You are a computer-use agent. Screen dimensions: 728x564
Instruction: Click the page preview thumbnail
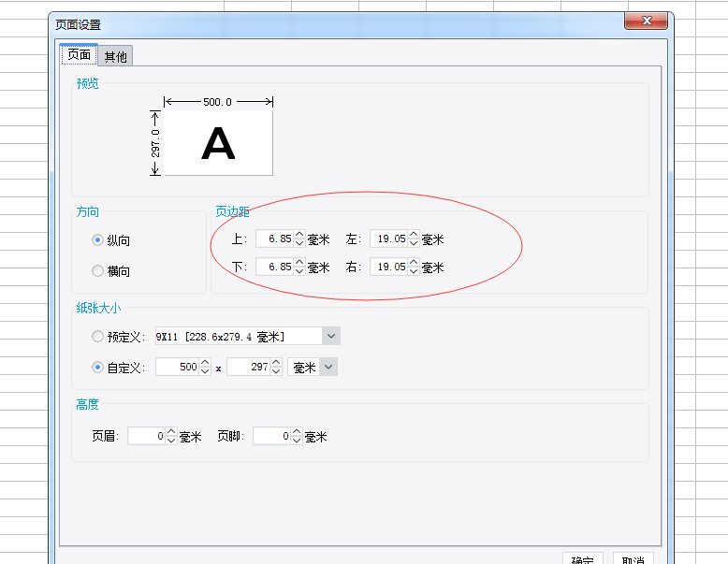(218, 143)
